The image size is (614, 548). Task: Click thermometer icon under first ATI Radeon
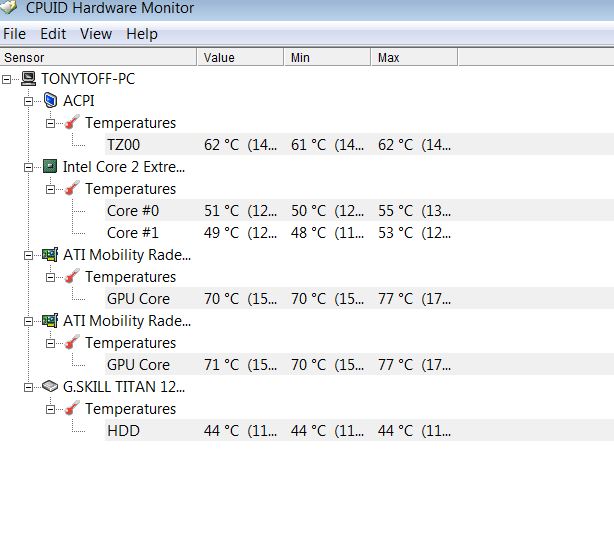tap(72, 277)
